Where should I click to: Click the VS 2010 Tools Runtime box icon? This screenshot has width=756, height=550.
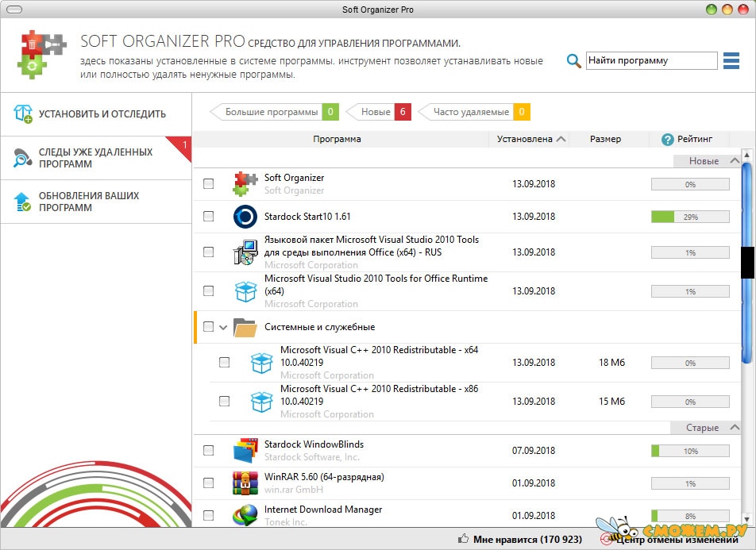tap(245, 291)
